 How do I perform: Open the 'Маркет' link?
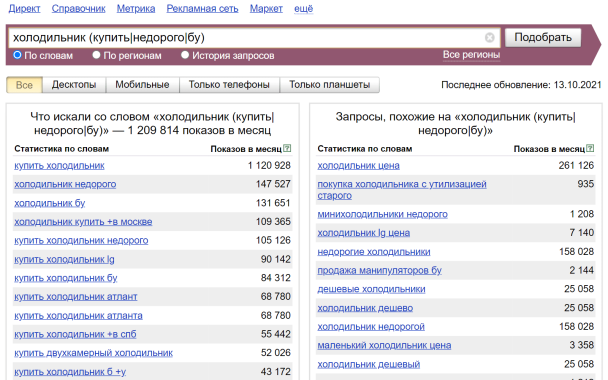click(x=266, y=9)
